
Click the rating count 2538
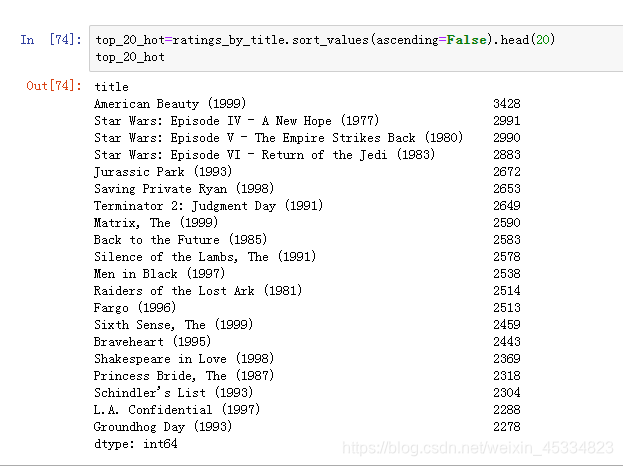(x=507, y=274)
